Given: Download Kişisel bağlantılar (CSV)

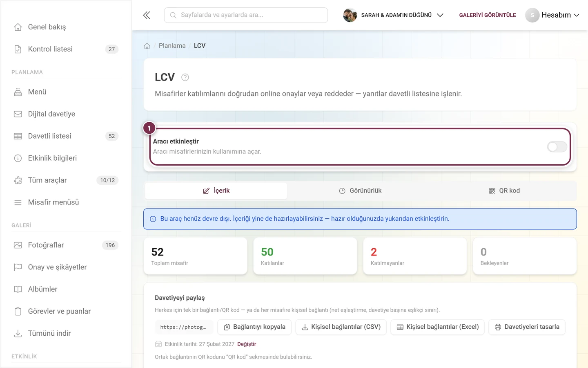Looking at the screenshot, I should [x=341, y=327].
